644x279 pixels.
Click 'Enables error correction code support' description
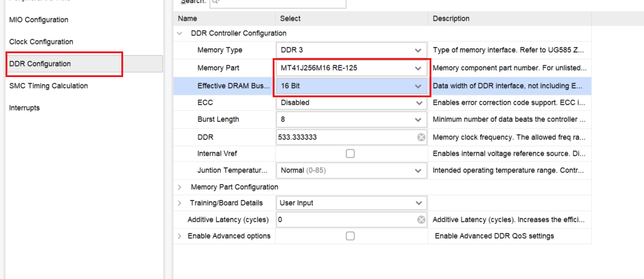click(x=509, y=103)
